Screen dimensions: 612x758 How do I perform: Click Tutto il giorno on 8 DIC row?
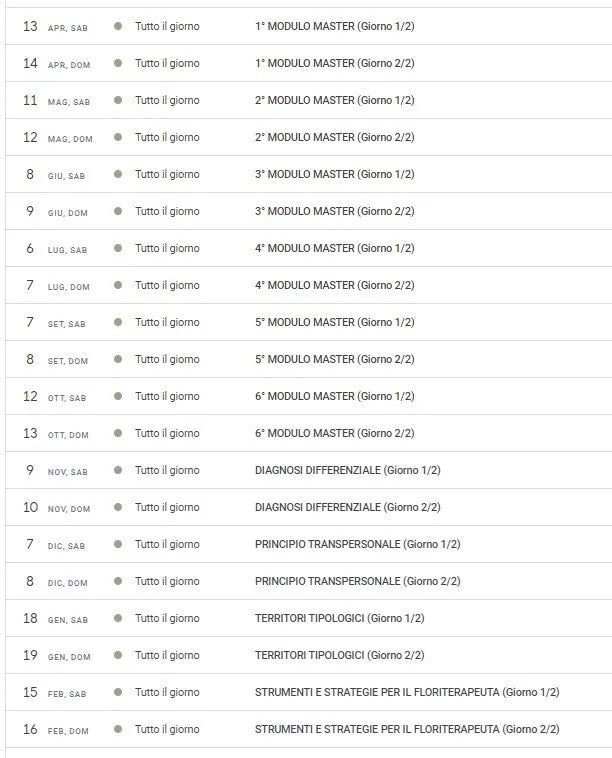pyautogui.click(x=167, y=581)
